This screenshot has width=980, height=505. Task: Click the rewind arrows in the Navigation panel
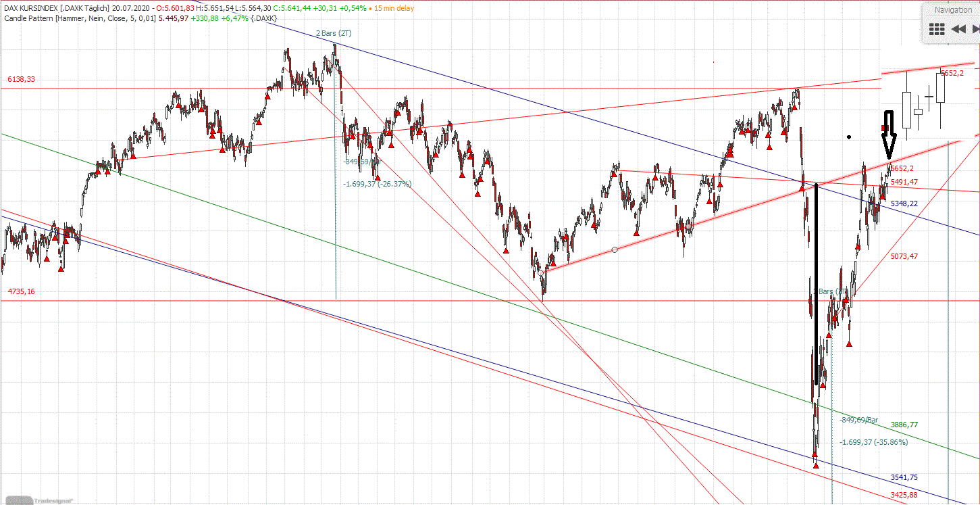tap(958, 28)
